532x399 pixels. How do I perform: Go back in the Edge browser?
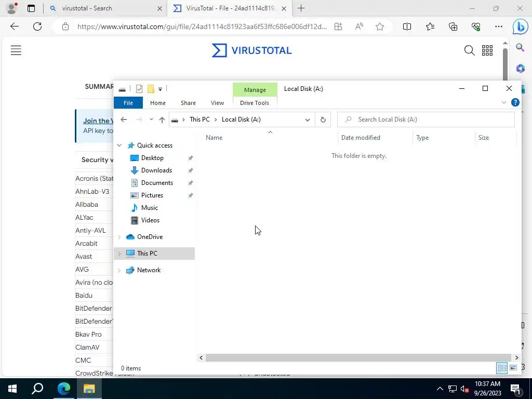(x=14, y=26)
